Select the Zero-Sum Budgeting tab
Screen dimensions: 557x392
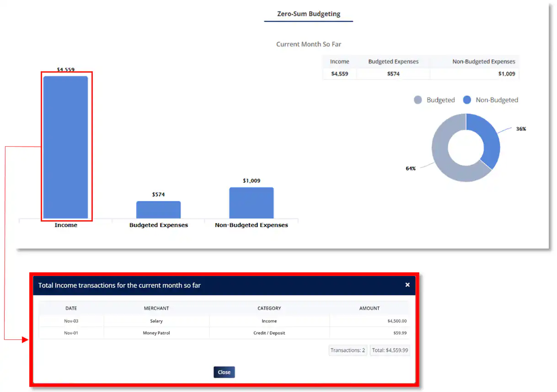pos(309,14)
